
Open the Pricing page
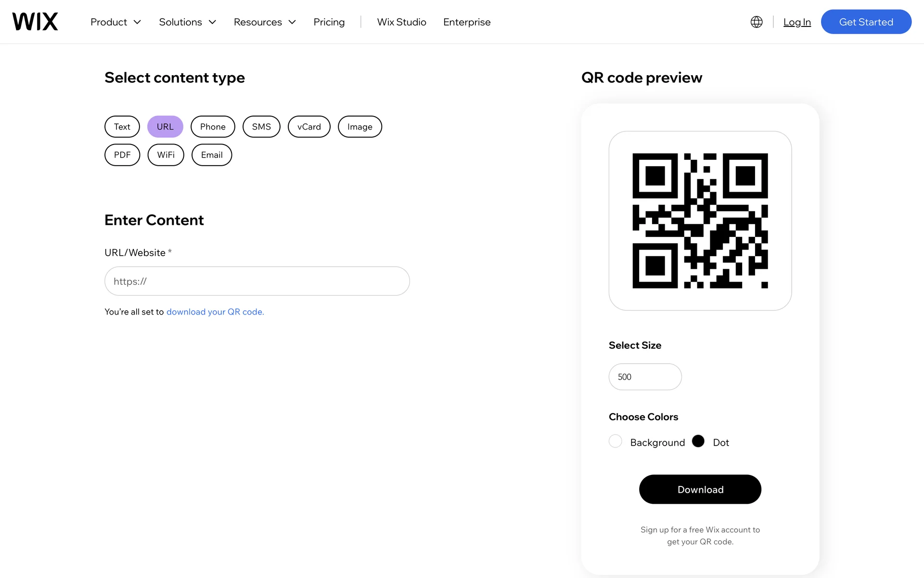pyautogui.click(x=329, y=22)
